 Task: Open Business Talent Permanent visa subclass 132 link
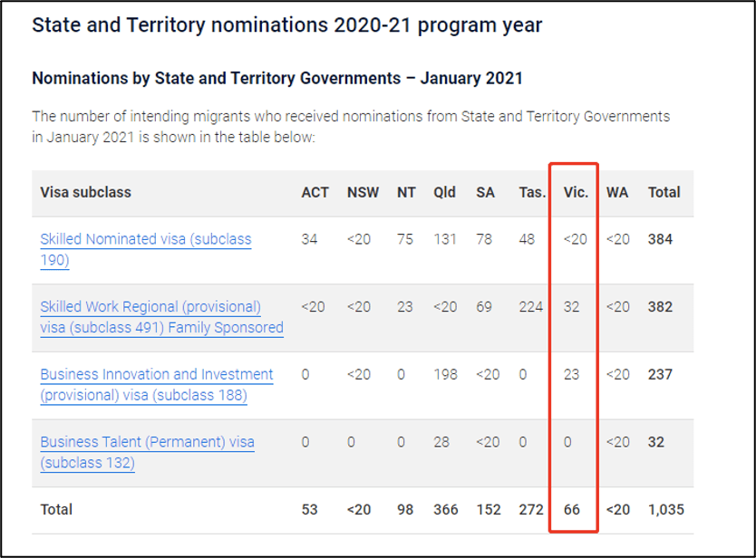(x=147, y=451)
